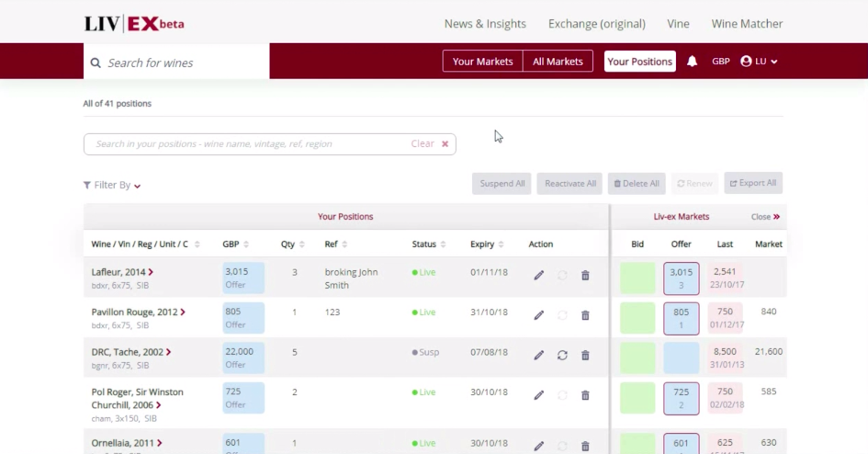This screenshot has height=454, width=868.
Task: Click Delete All button
Action: pyautogui.click(x=637, y=183)
